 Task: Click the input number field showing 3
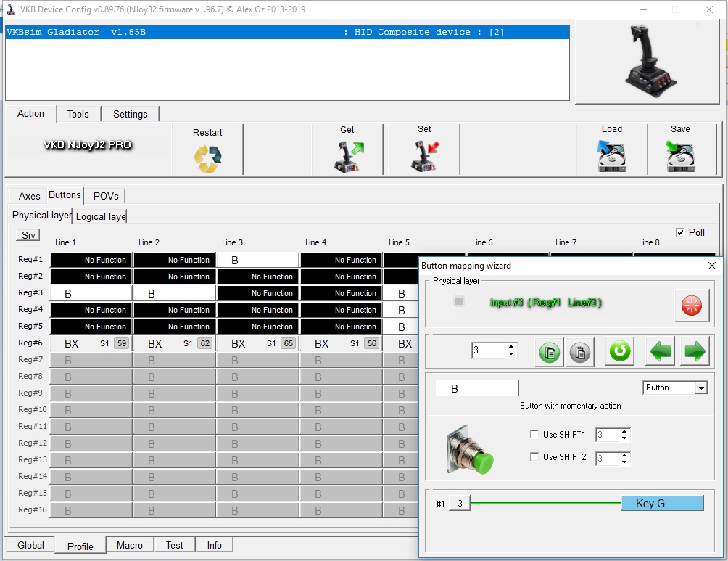tap(489, 350)
